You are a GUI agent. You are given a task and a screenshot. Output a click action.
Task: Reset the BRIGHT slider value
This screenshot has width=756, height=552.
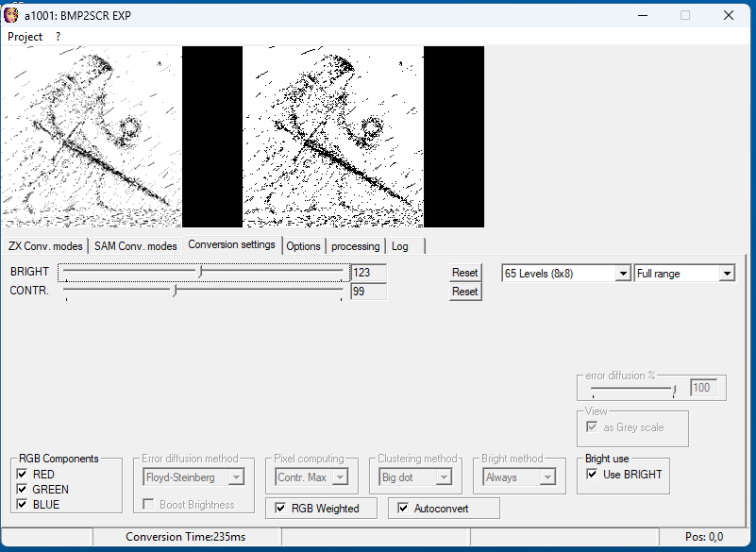point(464,273)
